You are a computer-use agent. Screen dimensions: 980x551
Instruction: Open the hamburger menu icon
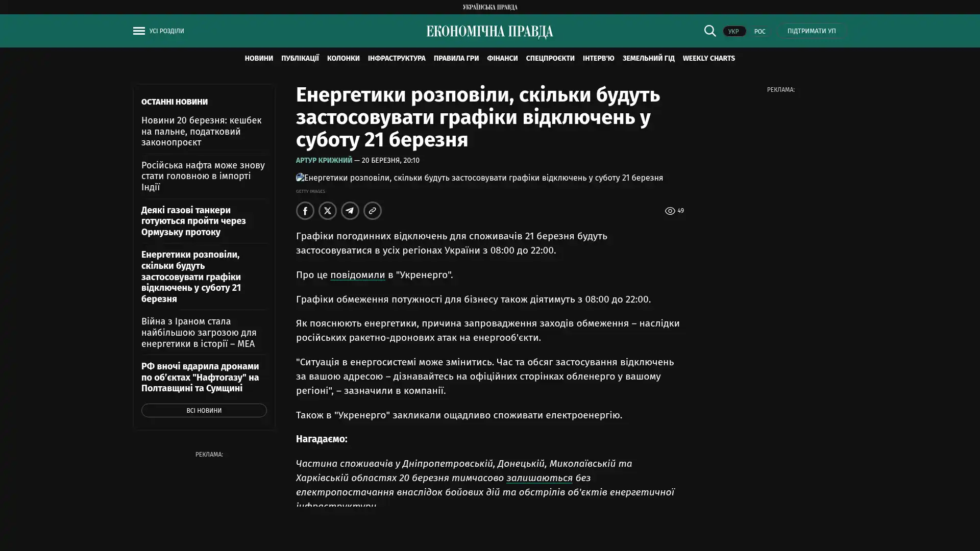coord(139,31)
